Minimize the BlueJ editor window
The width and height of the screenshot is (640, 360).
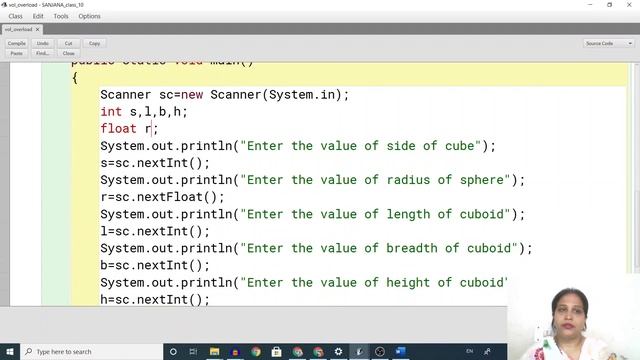[x=590, y=5]
